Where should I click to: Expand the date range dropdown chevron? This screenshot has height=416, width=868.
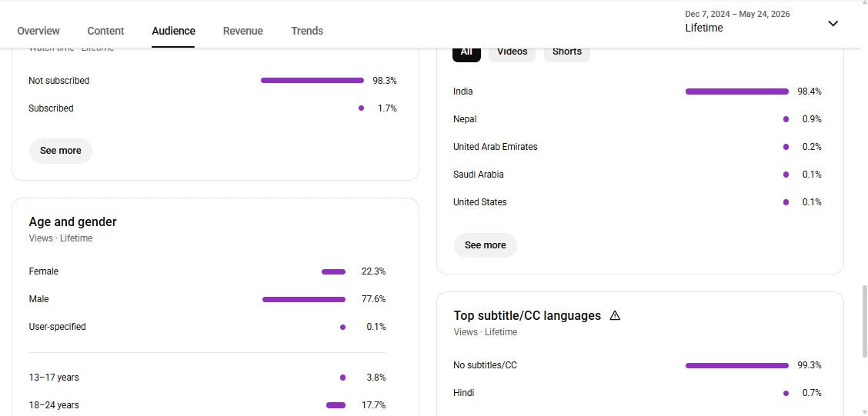coord(833,23)
